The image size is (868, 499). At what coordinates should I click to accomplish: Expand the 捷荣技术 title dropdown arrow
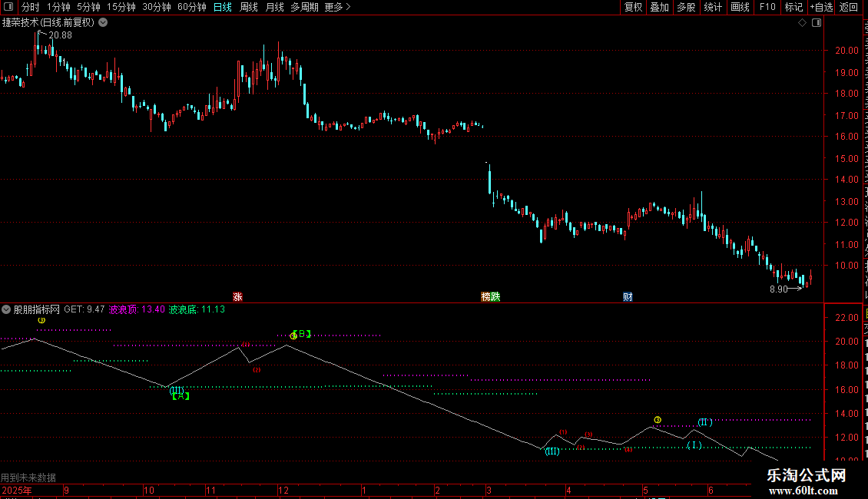103,23
